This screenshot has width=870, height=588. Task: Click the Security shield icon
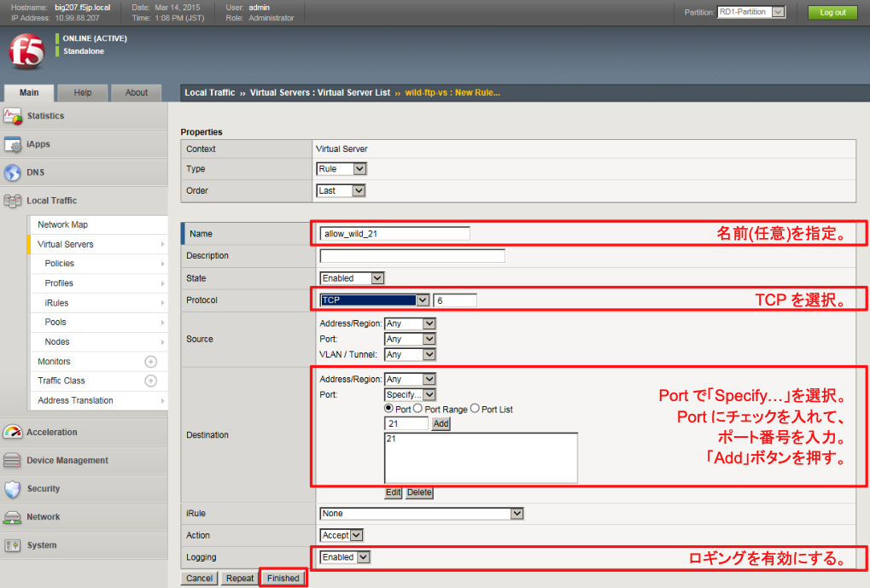point(12,489)
